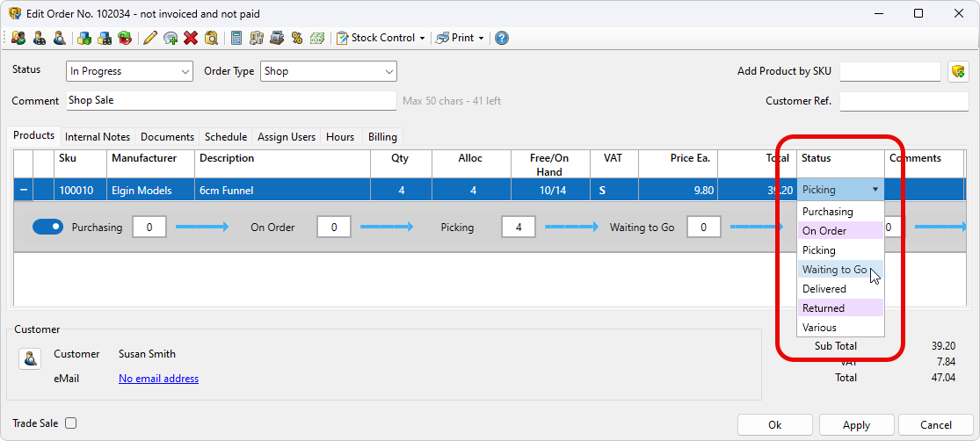Expand the Order Type dropdown
The height and width of the screenshot is (441, 980).
click(328, 71)
